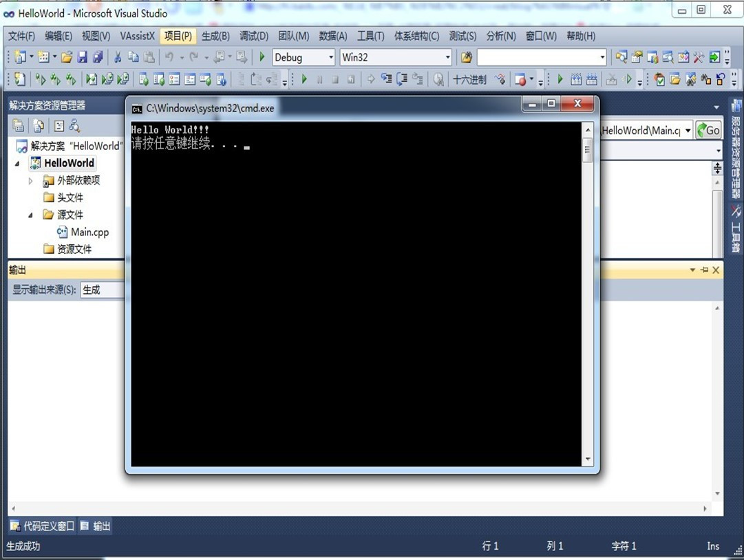Click the 生成成功 status text

coord(23,546)
